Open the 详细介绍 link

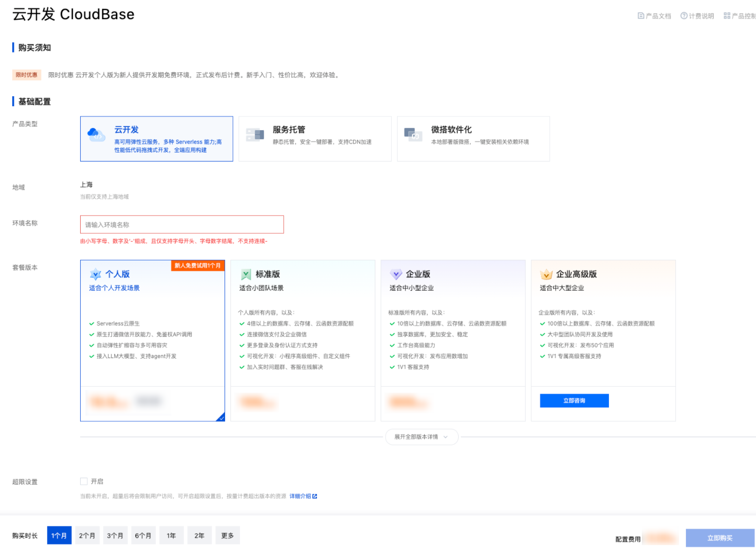[x=300, y=496]
